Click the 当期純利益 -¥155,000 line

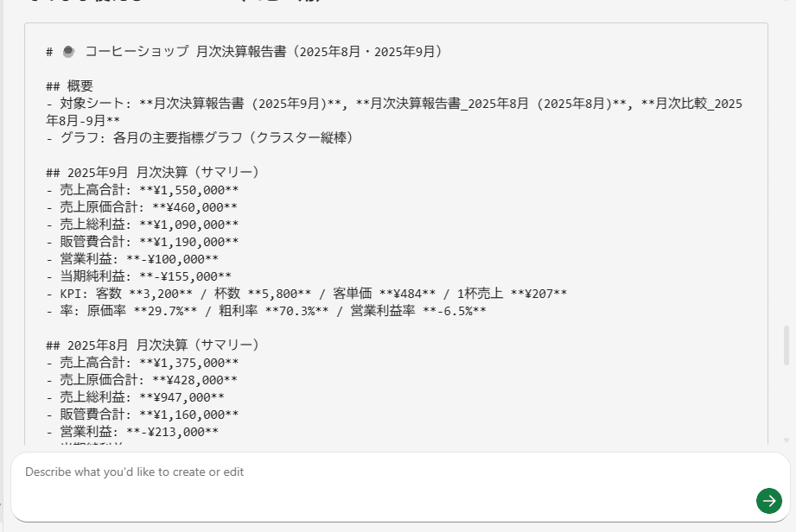132,276
